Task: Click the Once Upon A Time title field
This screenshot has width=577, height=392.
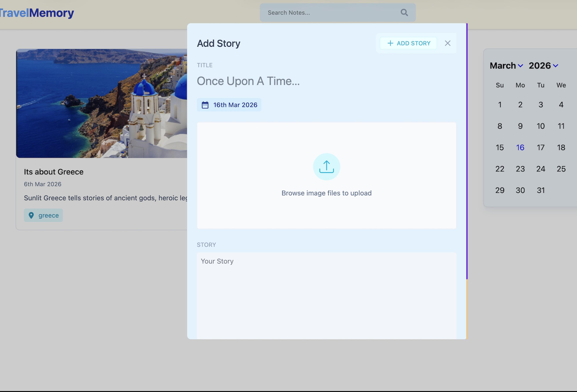Action: pos(327,81)
